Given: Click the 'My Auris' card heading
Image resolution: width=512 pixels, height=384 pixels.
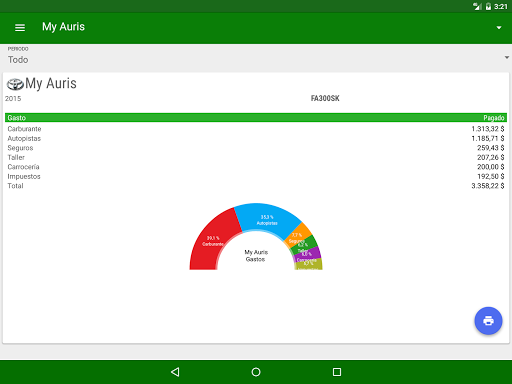Looking at the screenshot, I should [51, 83].
